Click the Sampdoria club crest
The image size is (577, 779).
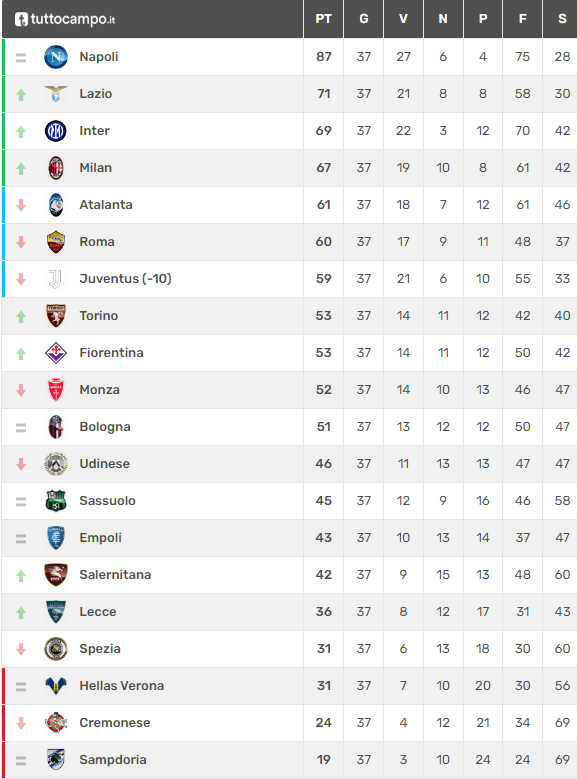click(x=56, y=760)
